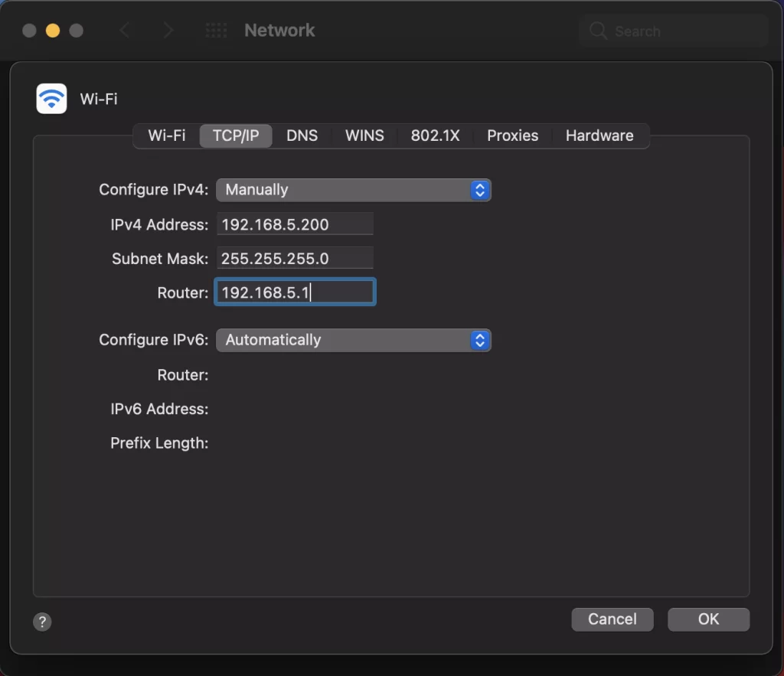Minimize window with yellow button

point(53,31)
